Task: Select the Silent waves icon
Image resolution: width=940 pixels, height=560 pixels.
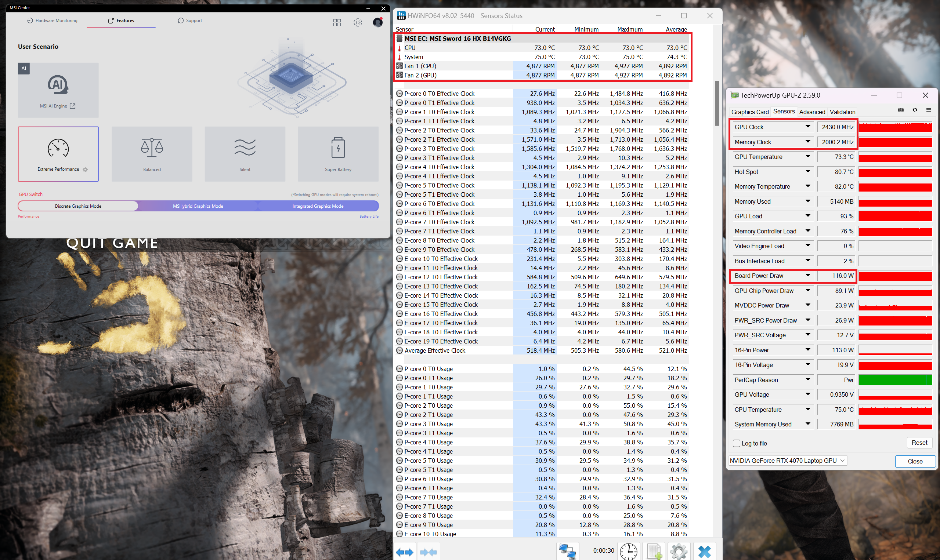Action: [245, 148]
